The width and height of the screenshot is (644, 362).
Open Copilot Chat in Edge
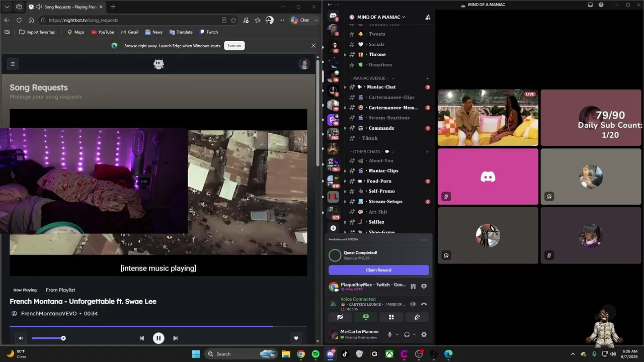(x=300, y=20)
